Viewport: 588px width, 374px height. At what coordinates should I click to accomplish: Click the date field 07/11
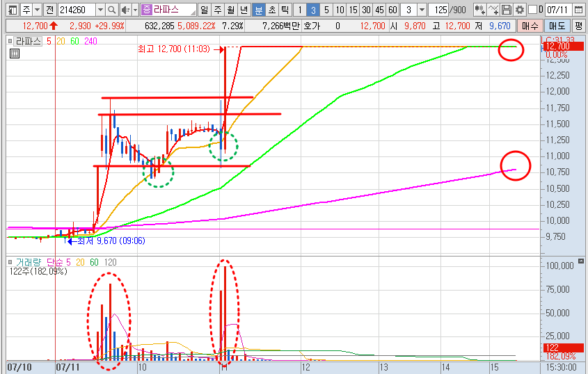[558, 10]
